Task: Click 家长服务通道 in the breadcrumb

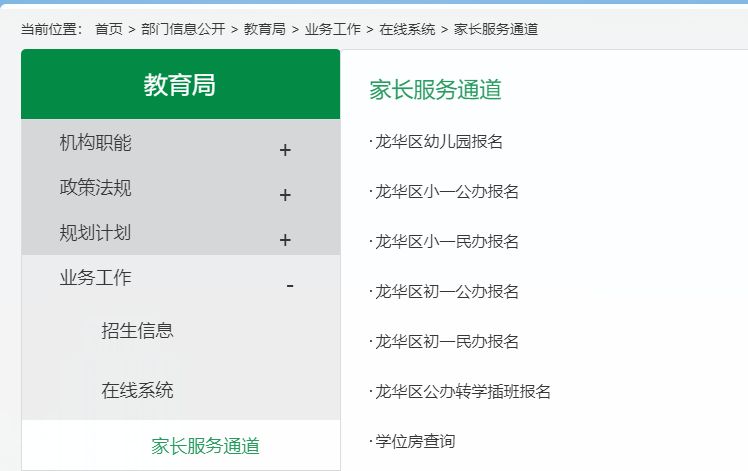Action: tap(496, 29)
